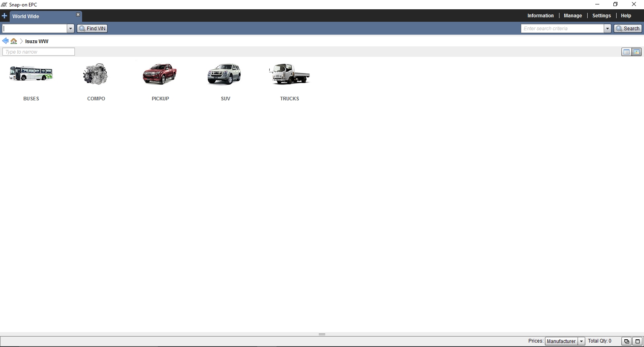
Task: Click the Total Qty status text
Action: (599, 341)
